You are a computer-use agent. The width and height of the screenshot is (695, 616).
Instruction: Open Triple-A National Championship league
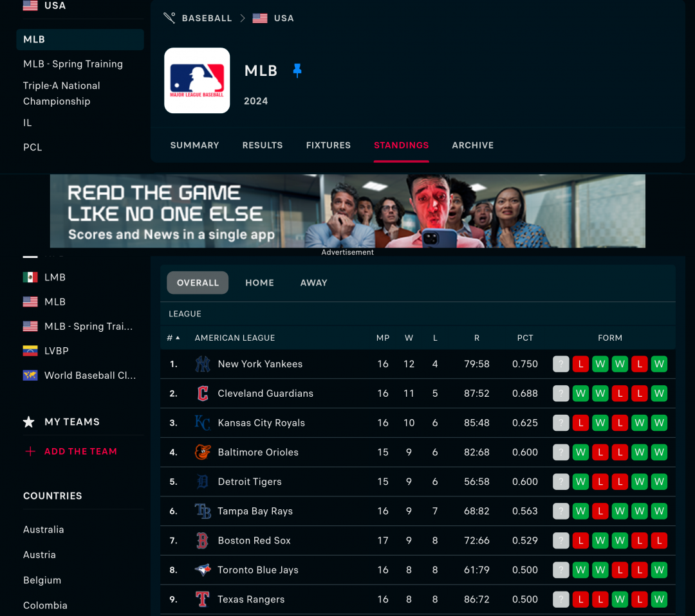[62, 93]
